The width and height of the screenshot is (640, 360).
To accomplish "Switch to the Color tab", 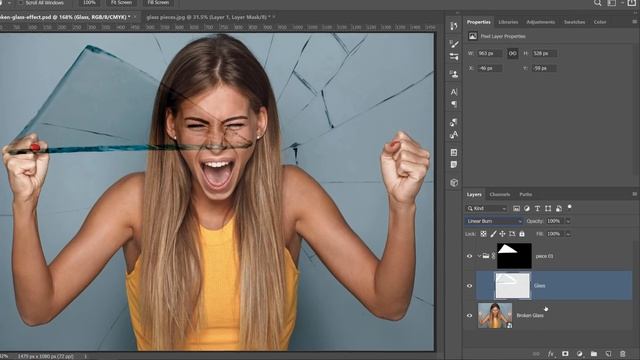I will pyautogui.click(x=600, y=22).
